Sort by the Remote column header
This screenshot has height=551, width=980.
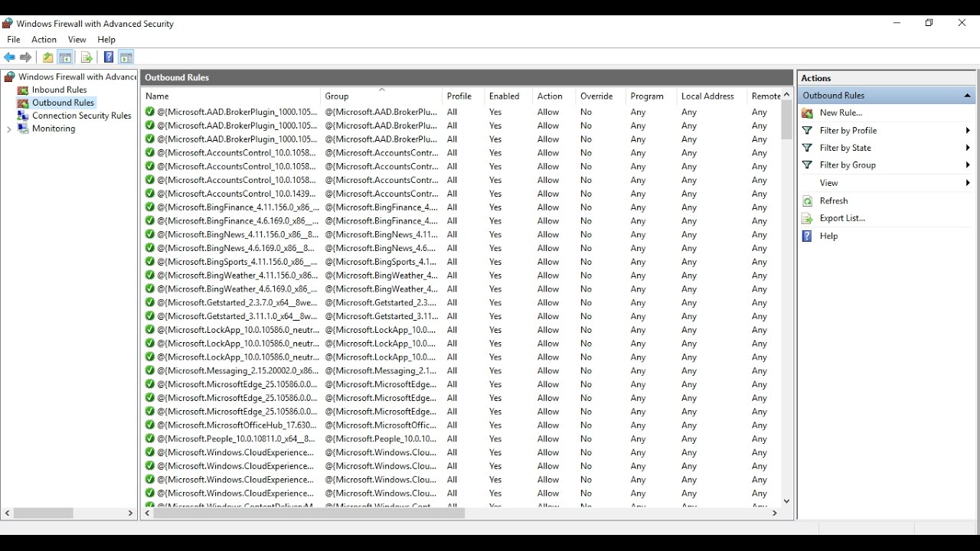coord(764,96)
